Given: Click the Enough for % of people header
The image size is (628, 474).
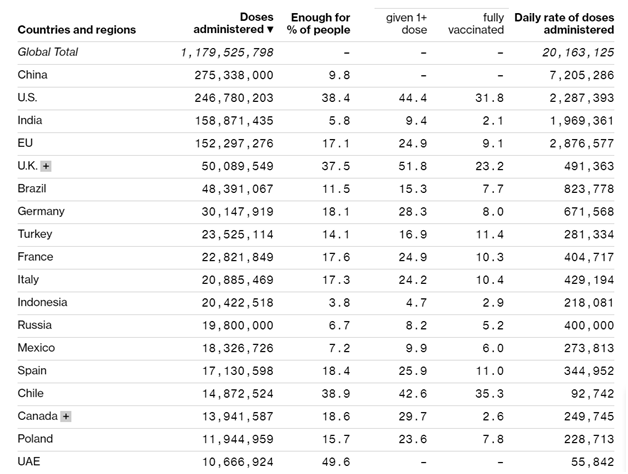Looking at the screenshot, I should pyautogui.click(x=319, y=24).
